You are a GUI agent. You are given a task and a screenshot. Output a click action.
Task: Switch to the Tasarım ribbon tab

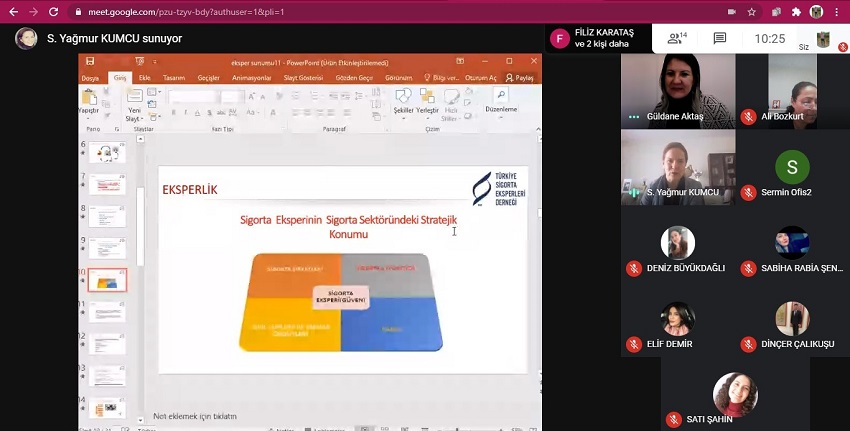(x=173, y=77)
